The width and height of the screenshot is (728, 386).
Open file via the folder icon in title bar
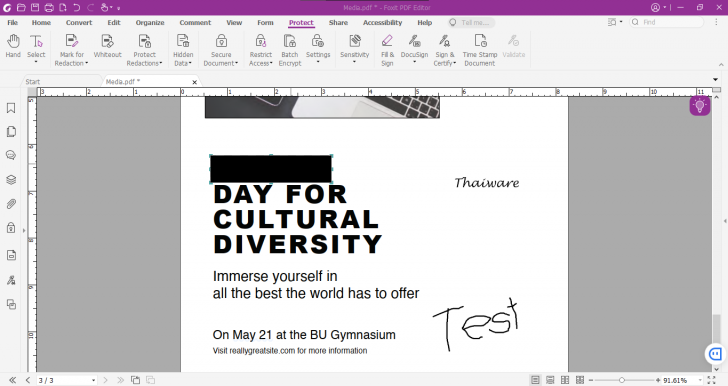(21, 7)
